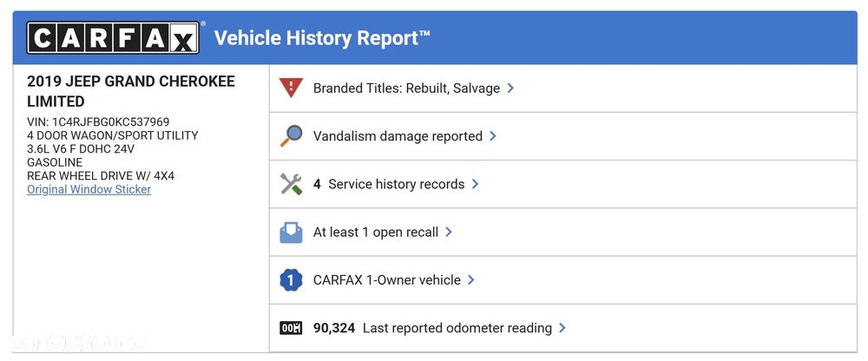Expand the CARFAX 1-Owner vehicle chevron
The height and width of the screenshot is (361, 868).
(x=471, y=279)
